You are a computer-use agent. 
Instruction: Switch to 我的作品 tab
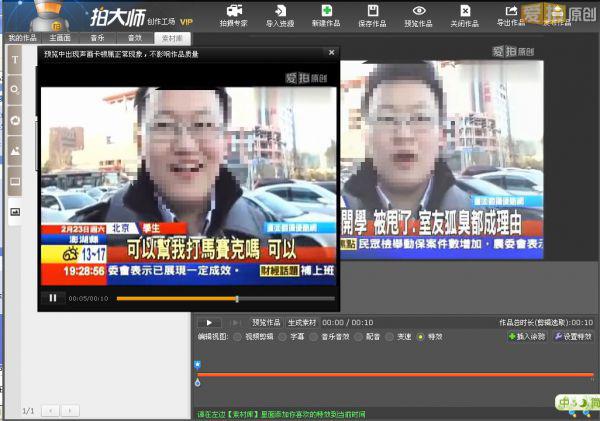(x=22, y=38)
